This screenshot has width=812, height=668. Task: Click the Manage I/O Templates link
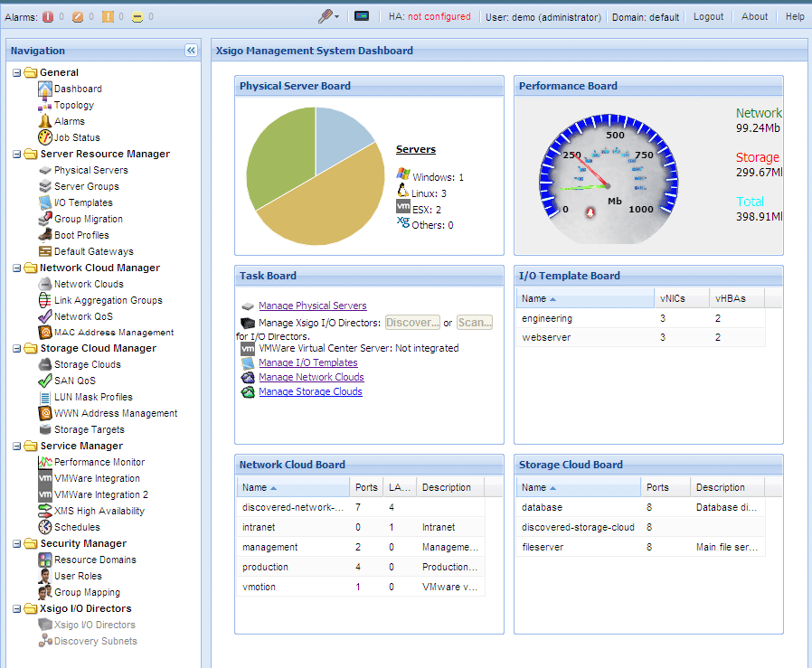tap(308, 362)
